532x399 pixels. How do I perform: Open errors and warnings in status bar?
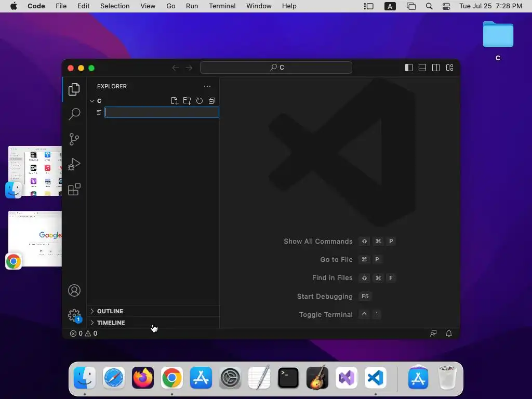click(84, 334)
